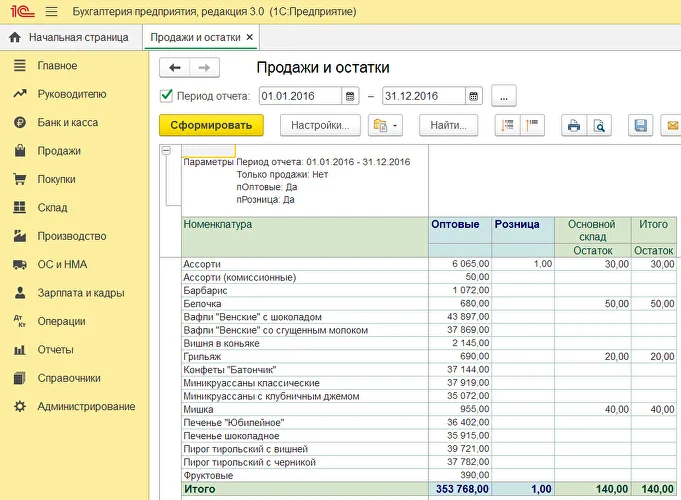Click the Найти... search button
Screen dimensions: 681x500
pos(448,125)
